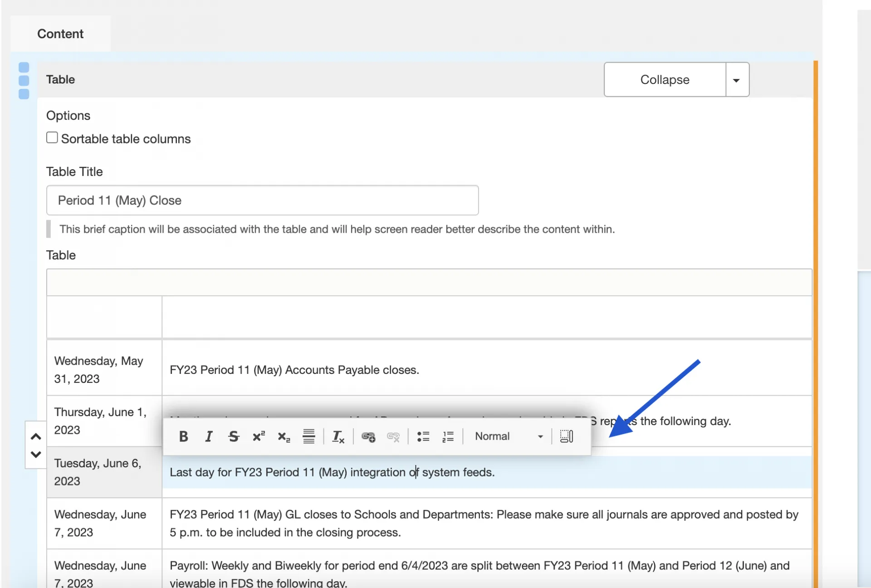Image resolution: width=871 pixels, height=588 pixels.
Task: Click cell 'Tuesday, June 6, 2023'
Action: coord(104,472)
